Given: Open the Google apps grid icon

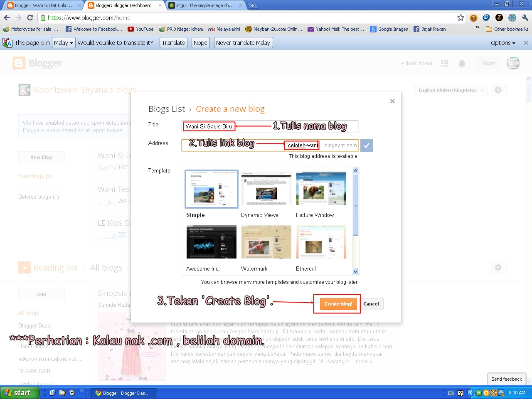Looking at the screenshot, I should [x=445, y=63].
